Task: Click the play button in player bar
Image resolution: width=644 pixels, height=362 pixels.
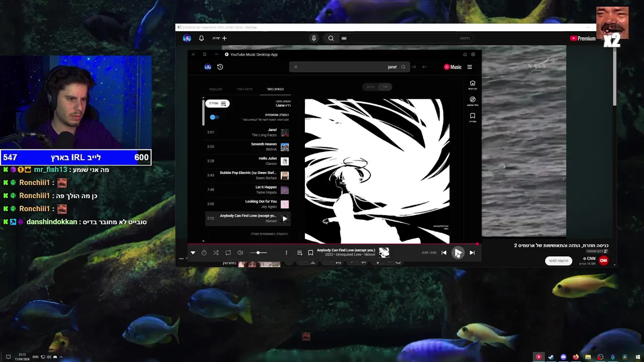Action: pyautogui.click(x=458, y=253)
